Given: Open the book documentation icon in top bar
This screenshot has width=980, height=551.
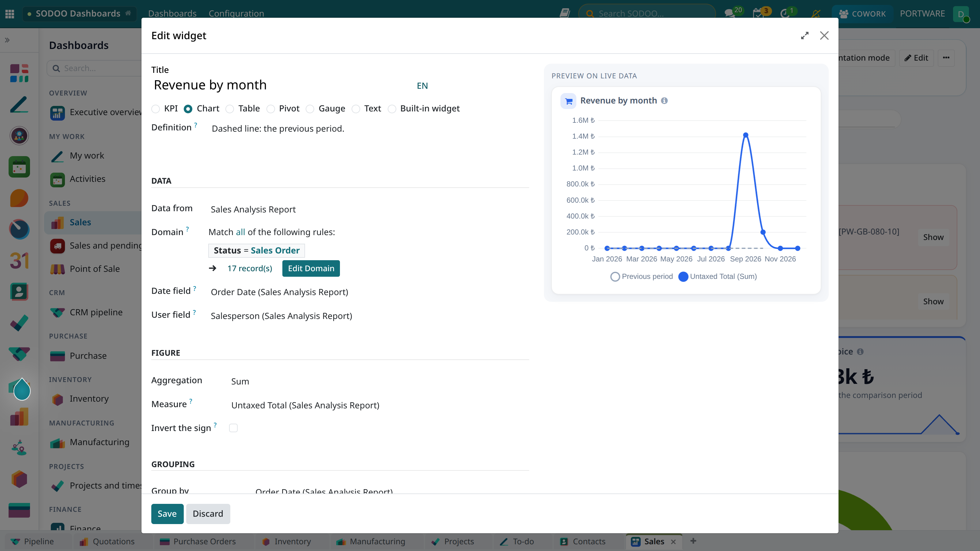Looking at the screenshot, I should click(564, 13).
